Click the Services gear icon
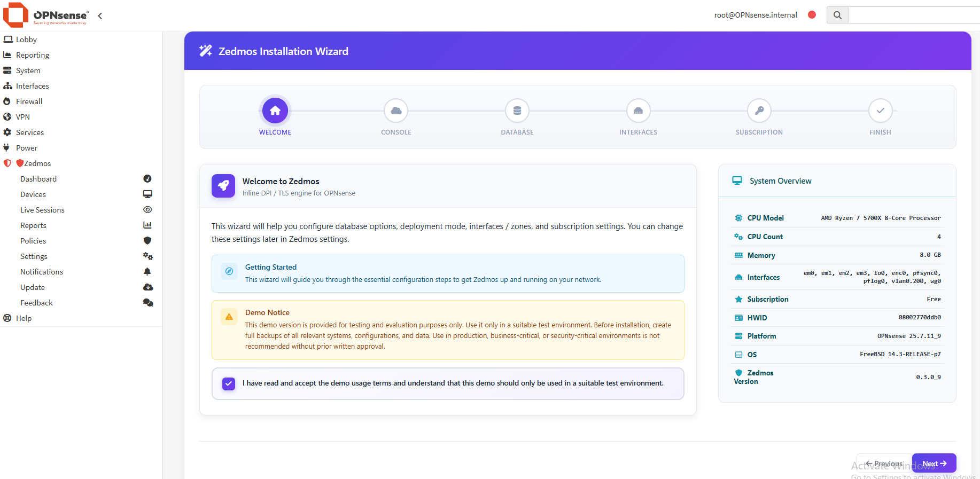The image size is (980, 479). click(x=7, y=132)
